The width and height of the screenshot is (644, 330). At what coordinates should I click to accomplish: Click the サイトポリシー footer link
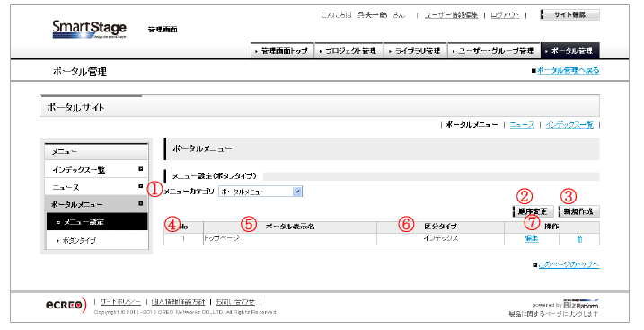coord(120,302)
